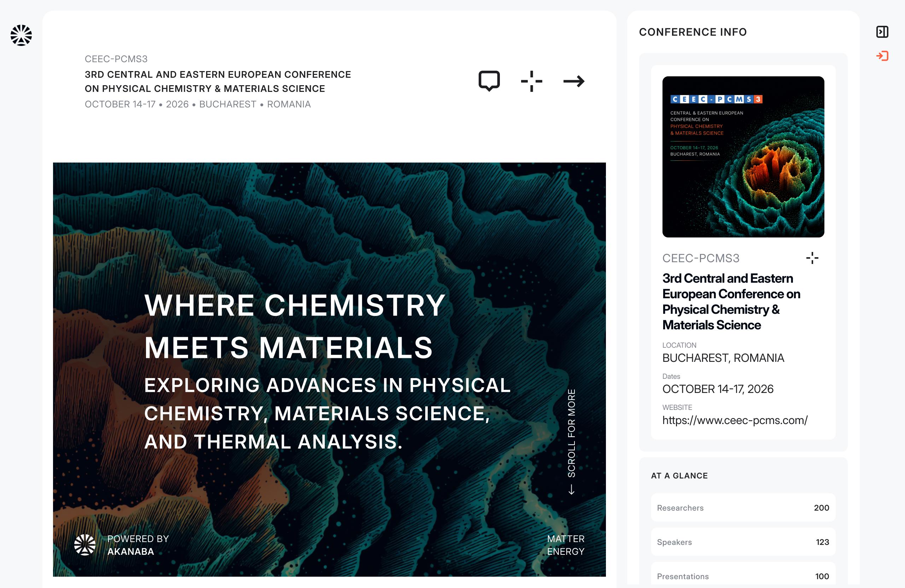Click the orange sign-in icon
The image size is (905, 588).
point(882,56)
